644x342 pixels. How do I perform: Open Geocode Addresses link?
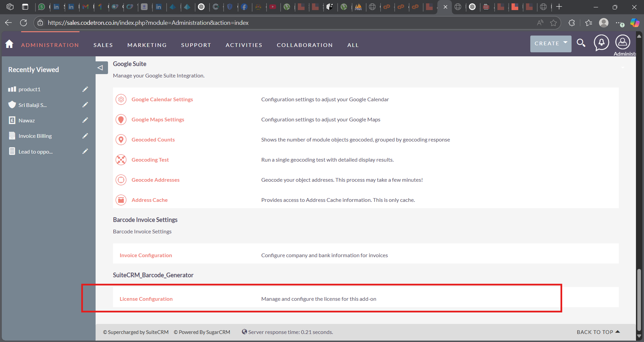pyautogui.click(x=155, y=180)
